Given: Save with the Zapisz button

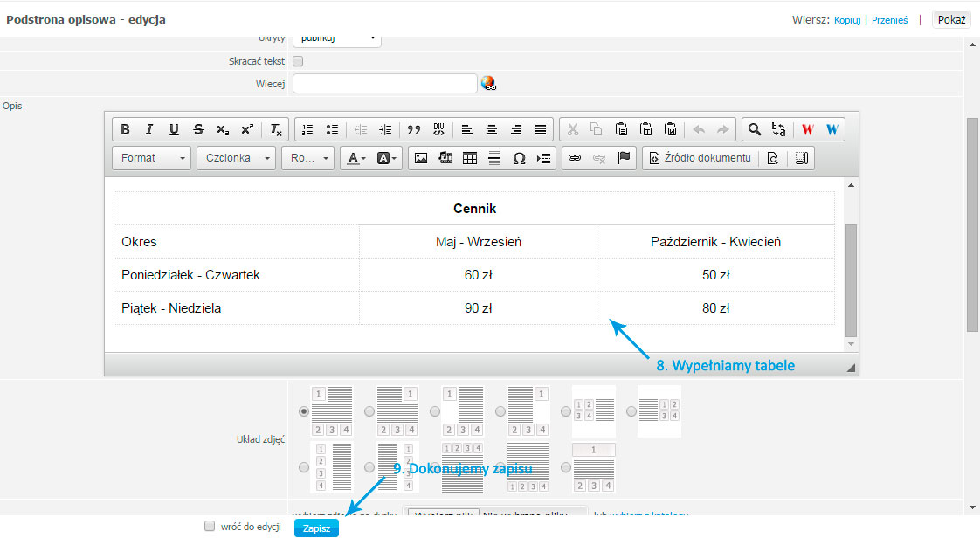Looking at the screenshot, I should pos(316,528).
